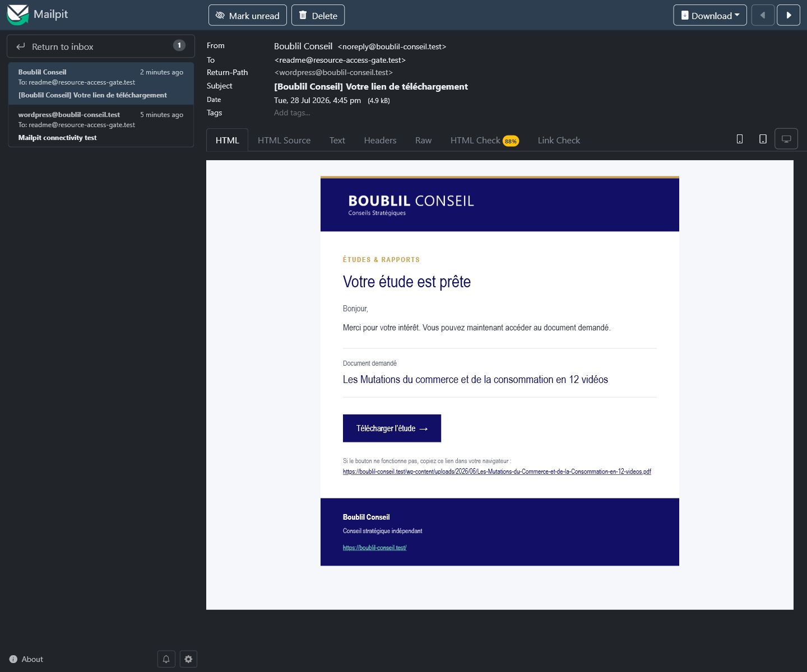Click the recipient readme@resource-access-gate.test in header
The height and width of the screenshot is (672, 807).
tap(340, 60)
